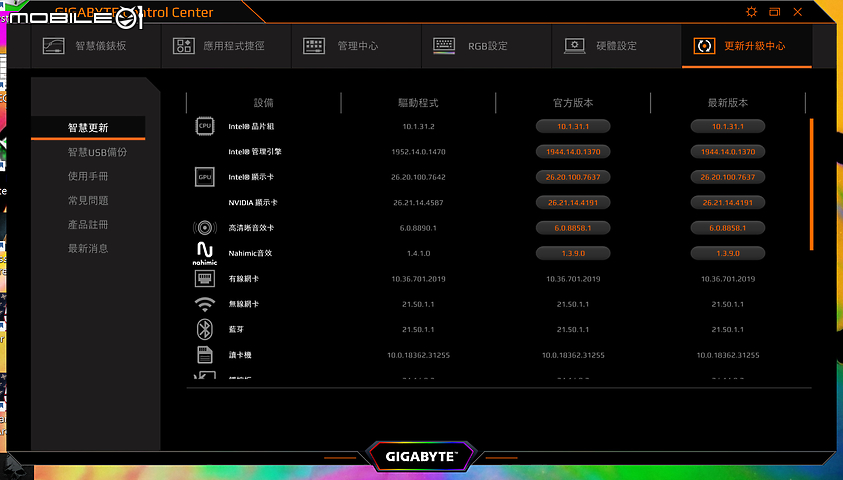Click the 最新版本 column header
This screenshot has height=480, width=843.
(x=728, y=103)
